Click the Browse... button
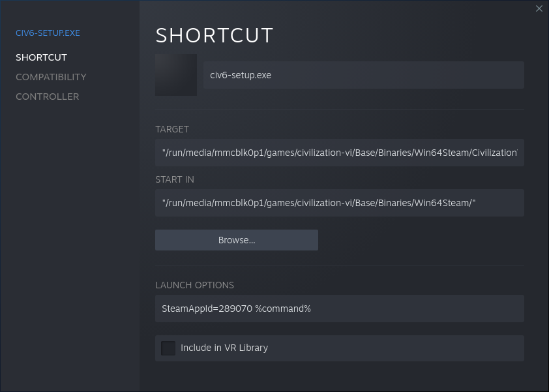The width and height of the screenshot is (549, 392). click(237, 240)
